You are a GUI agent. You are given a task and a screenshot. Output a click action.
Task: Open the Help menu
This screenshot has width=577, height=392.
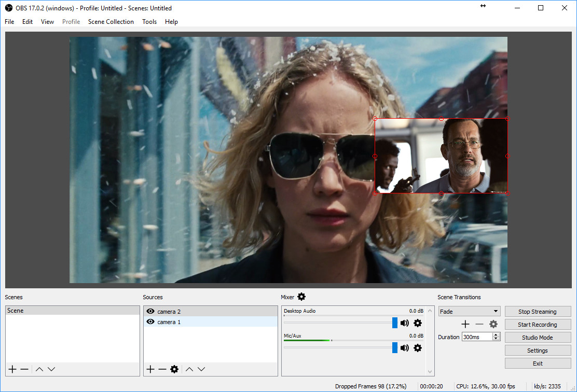pos(171,22)
